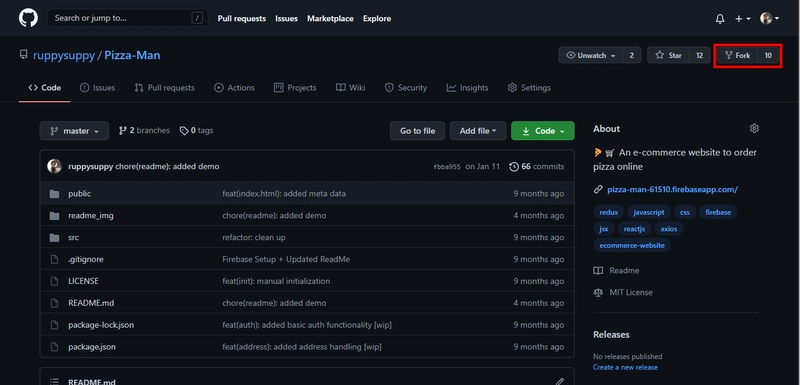Image resolution: width=800 pixels, height=385 pixels.
Task: Open commit Firebase Setup + Updated ReadMe
Action: tap(286, 260)
